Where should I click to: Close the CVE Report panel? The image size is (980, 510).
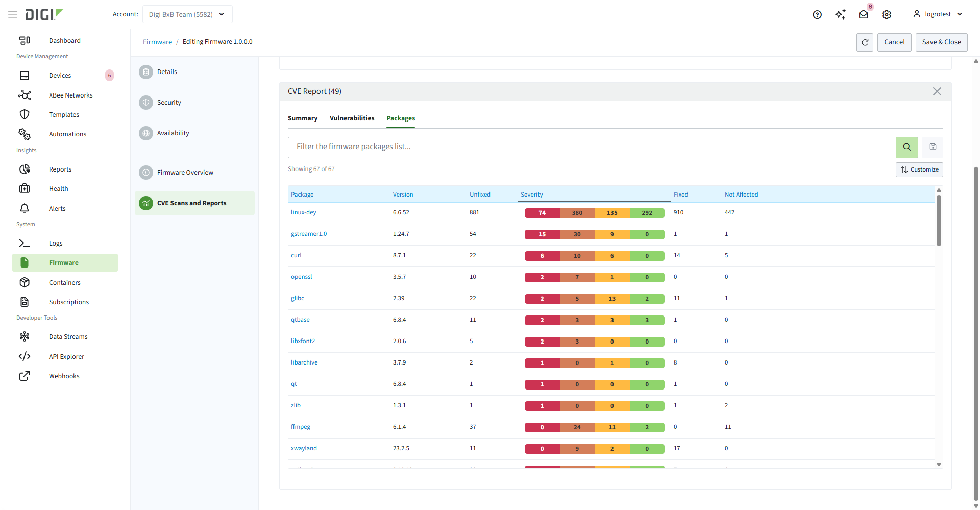click(x=937, y=91)
